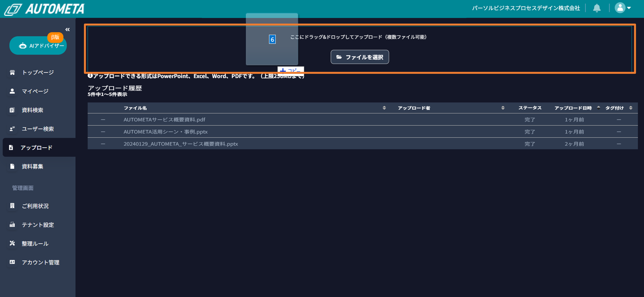
Task: Click the 管理画面 section label
Action: [x=23, y=188]
